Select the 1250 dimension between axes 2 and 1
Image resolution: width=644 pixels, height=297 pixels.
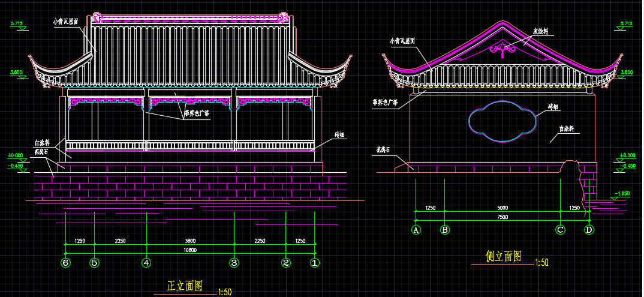point(300,241)
